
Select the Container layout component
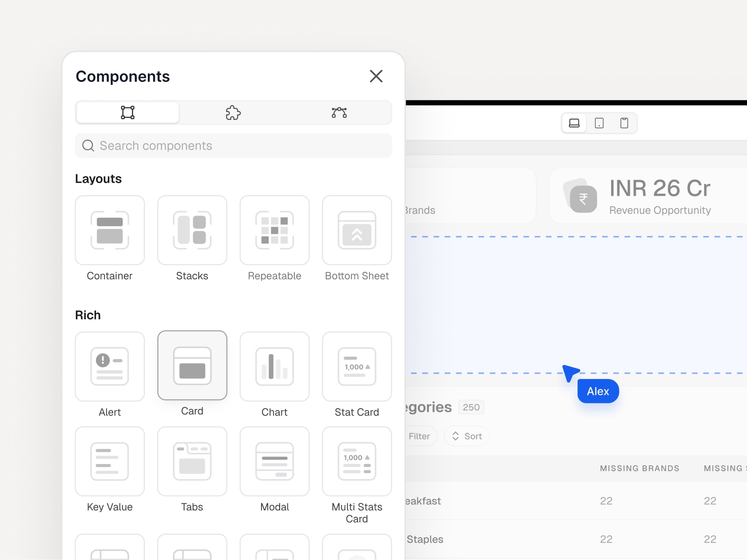tap(110, 230)
